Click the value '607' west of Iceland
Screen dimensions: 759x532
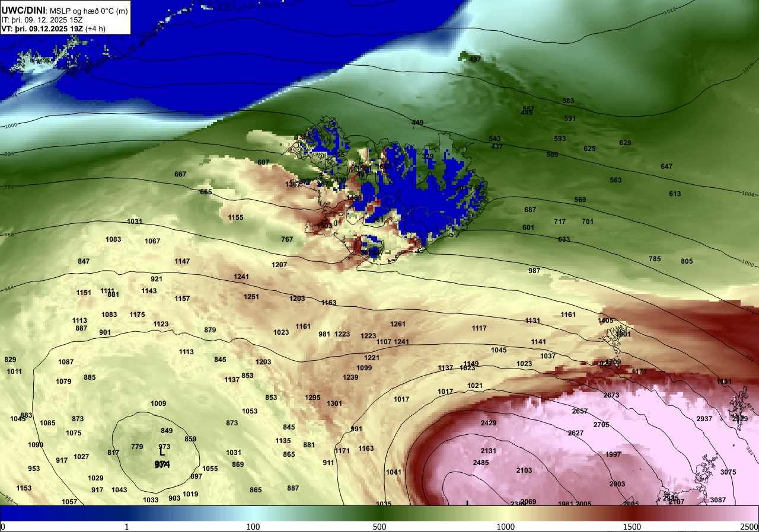pos(263,162)
